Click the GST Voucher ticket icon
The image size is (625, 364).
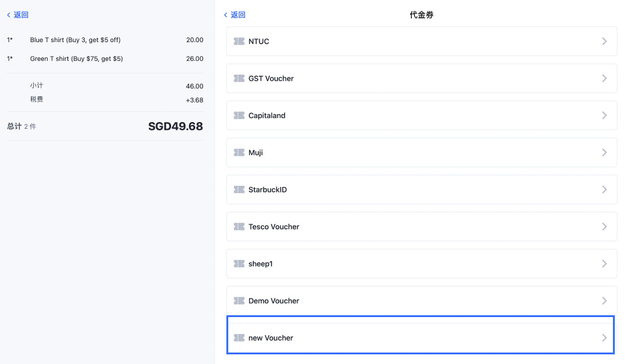click(239, 78)
